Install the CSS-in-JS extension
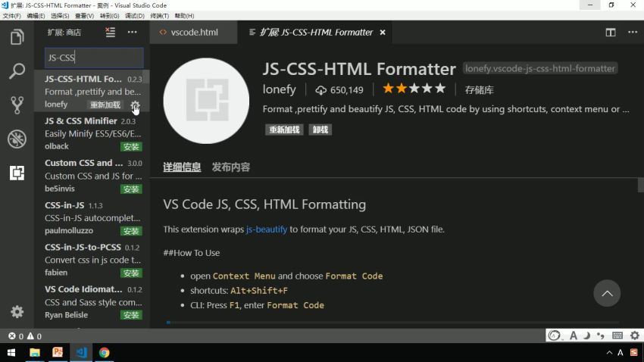 131,231
